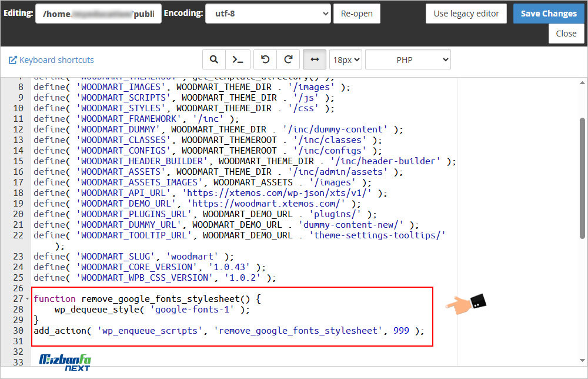The width and height of the screenshot is (588, 379).
Task: Click the Mizbanfa Next logo
Action: (65, 362)
